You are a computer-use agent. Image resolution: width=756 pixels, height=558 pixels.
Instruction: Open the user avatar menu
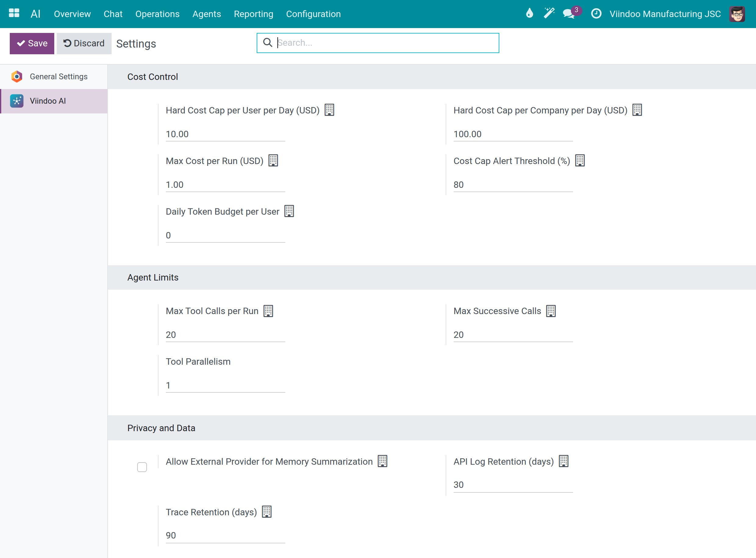pos(736,14)
